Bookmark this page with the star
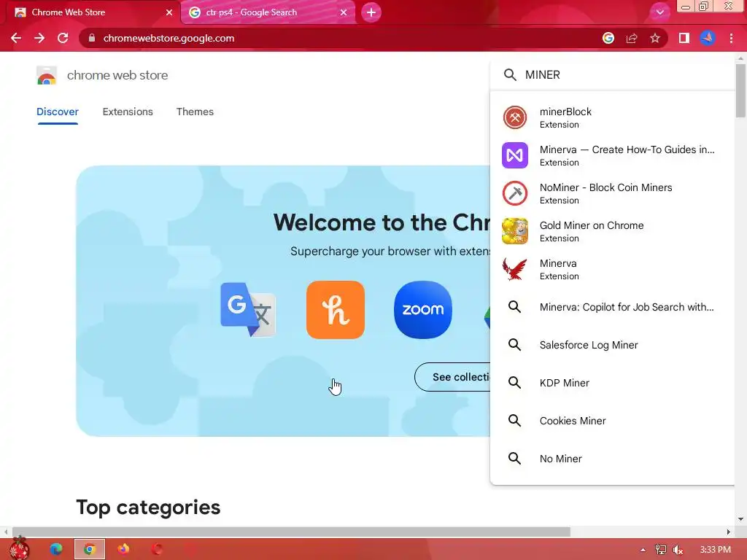 [655, 38]
